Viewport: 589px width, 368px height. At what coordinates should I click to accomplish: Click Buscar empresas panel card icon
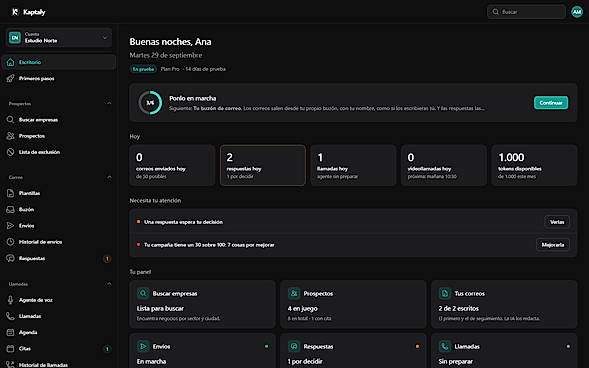[143, 293]
